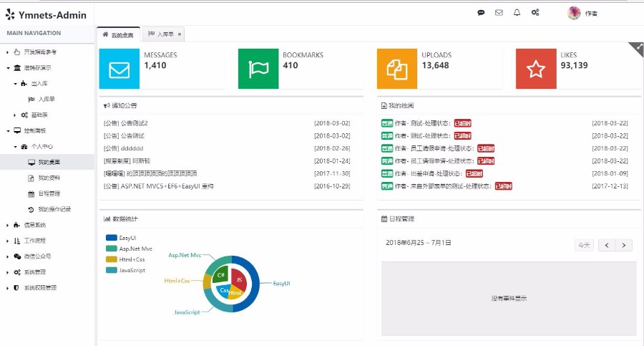This screenshot has width=644, height=346.
Task: Click the blue EasyUI outer ring segment
Action: click(254, 284)
